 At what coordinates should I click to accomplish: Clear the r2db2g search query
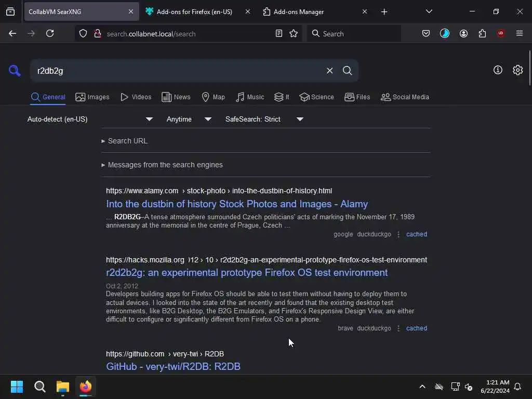tap(329, 71)
